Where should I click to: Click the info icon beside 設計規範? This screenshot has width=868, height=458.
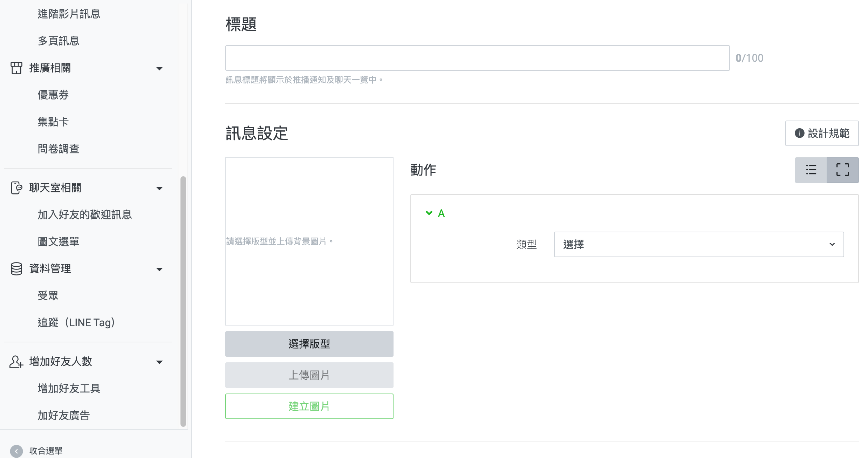[799, 133]
